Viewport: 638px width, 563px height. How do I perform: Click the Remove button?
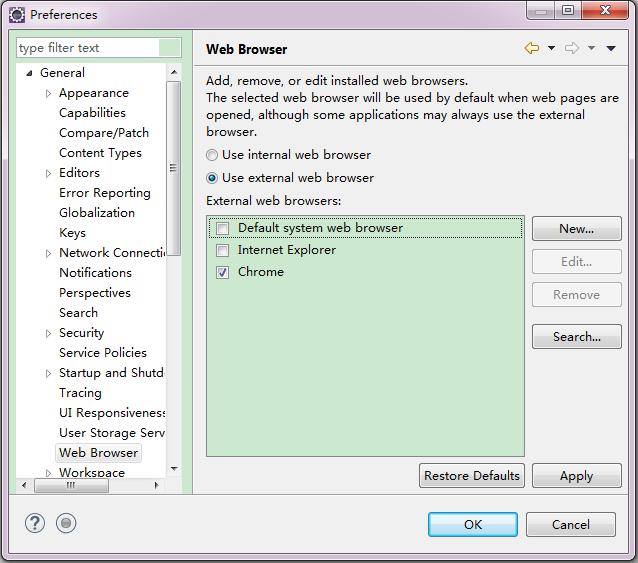(x=577, y=295)
